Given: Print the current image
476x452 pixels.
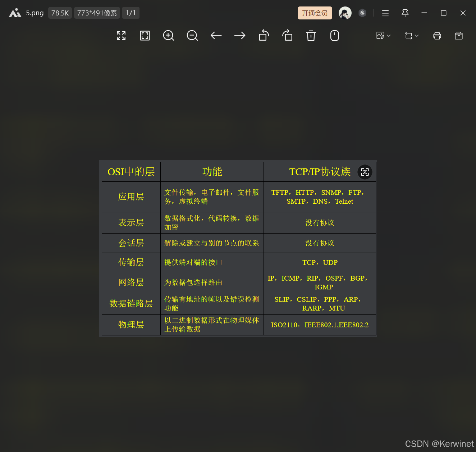Looking at the screenshot, I should pos(437,36).
